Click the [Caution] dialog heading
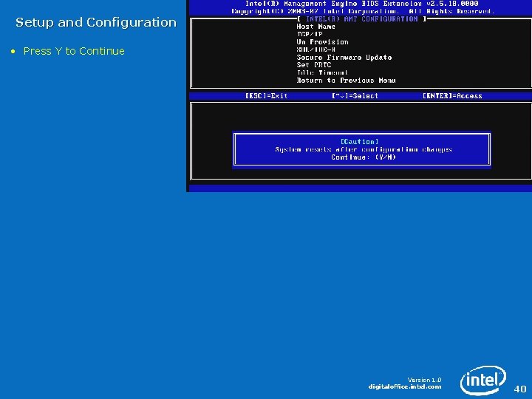 [359, 141]
